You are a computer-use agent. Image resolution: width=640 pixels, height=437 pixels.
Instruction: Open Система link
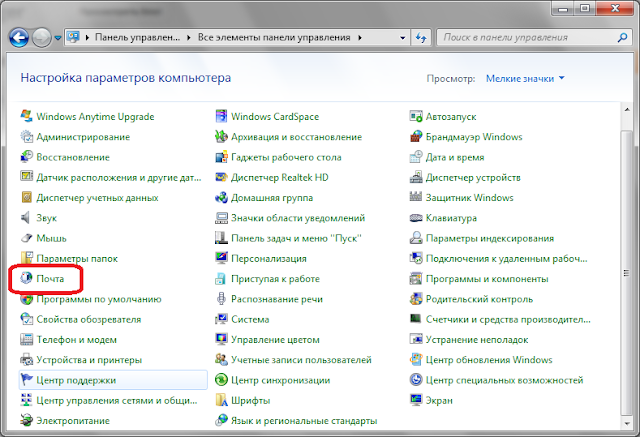[x=250, y=319]
